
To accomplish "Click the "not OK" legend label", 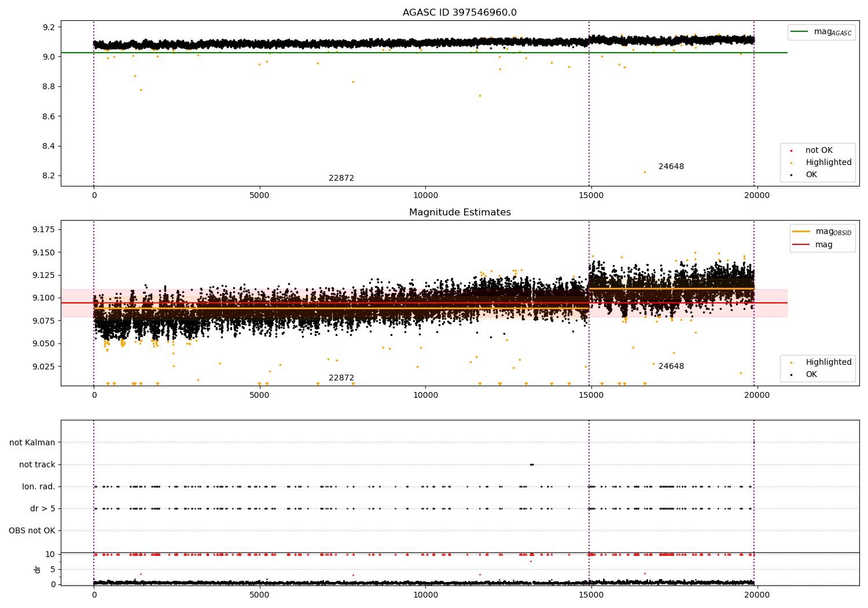I will pyautogui.click(x=819, y=151).
